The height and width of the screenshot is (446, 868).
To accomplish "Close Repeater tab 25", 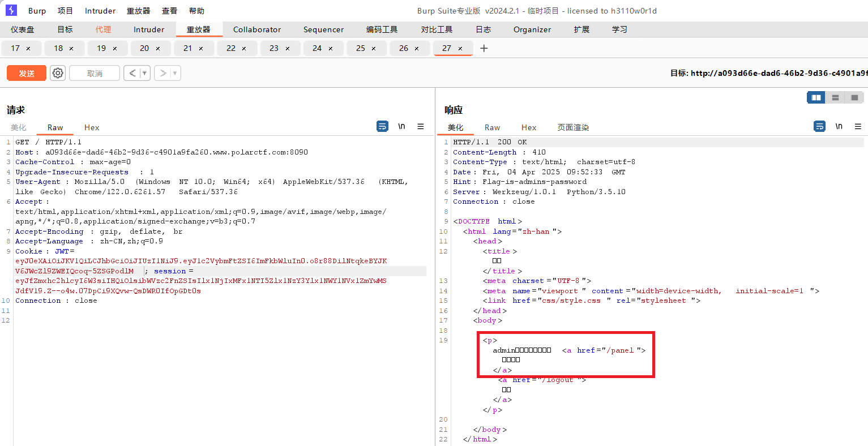I will 374,49.
